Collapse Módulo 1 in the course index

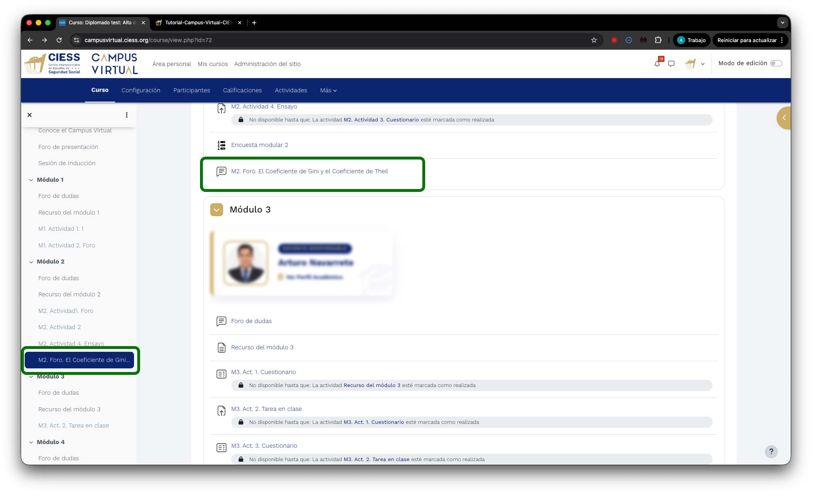tap(31, 180)
